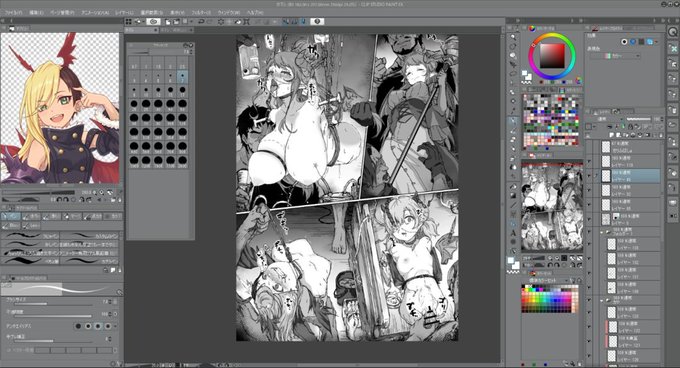
Task: Click the Undo arrow in the command bar
Action: point(201,21)
